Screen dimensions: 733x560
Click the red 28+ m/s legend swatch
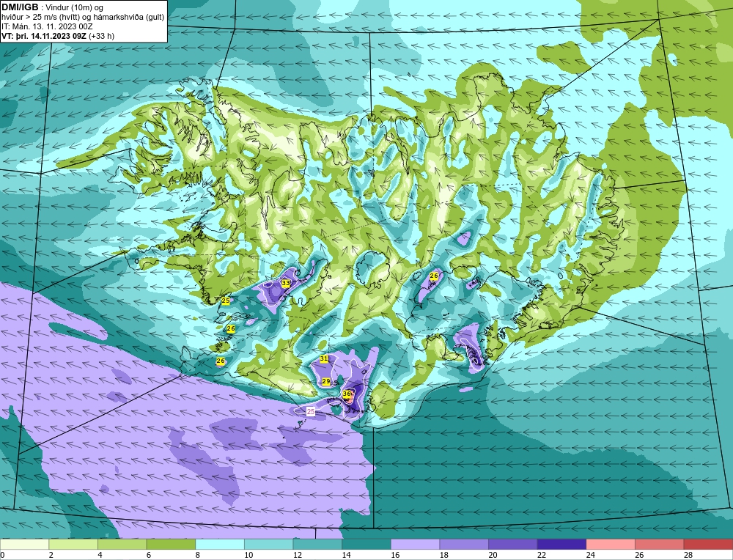point(708,545)
